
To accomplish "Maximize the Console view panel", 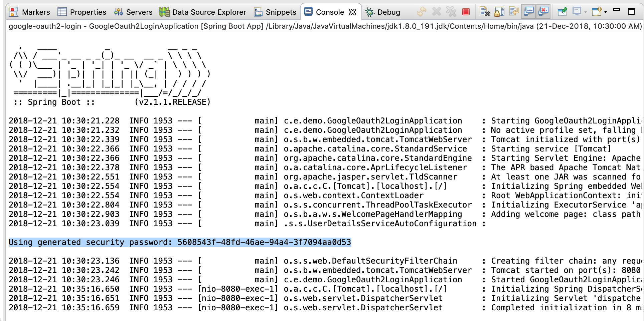I will [x=631, y=12].
